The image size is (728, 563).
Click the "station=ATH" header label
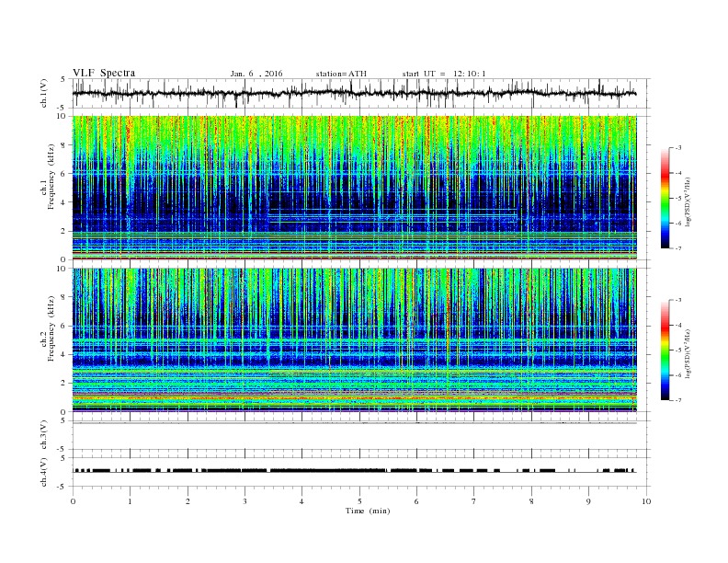coord(341,74)
